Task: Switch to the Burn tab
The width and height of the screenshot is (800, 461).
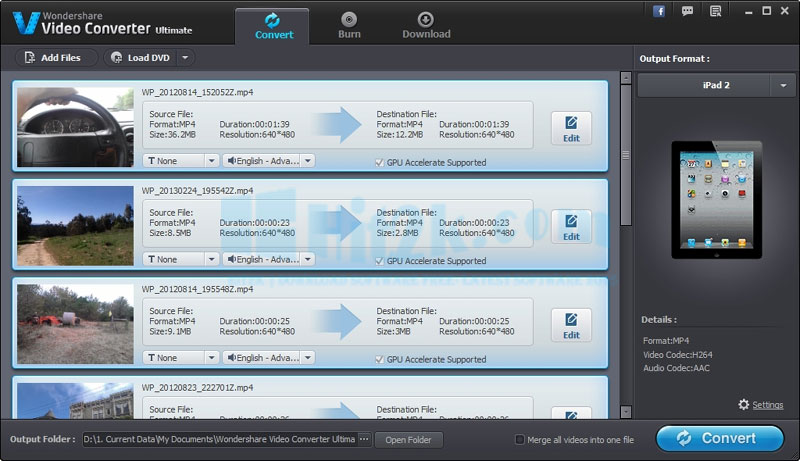Action: pyautogui.click(x=349, y=27)
